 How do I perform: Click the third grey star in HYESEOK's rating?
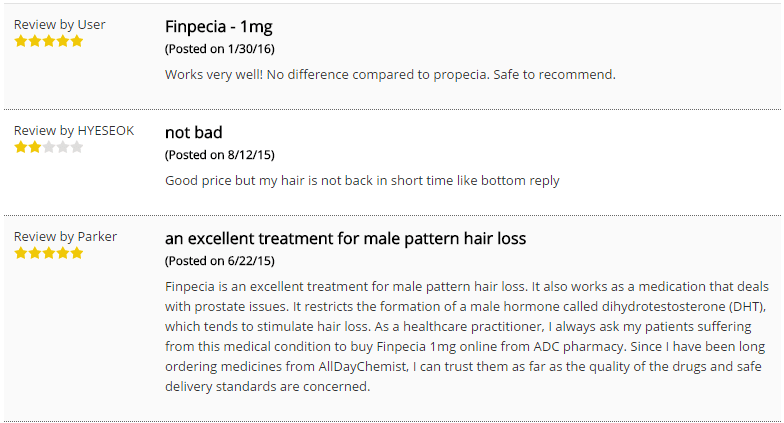pyautogui.click(x=48, y=147)
